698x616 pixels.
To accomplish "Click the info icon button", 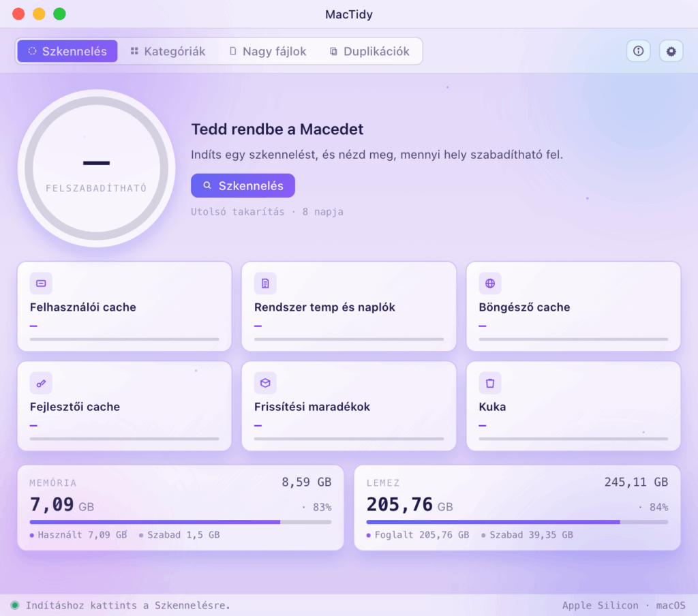I will coord(638,51).
